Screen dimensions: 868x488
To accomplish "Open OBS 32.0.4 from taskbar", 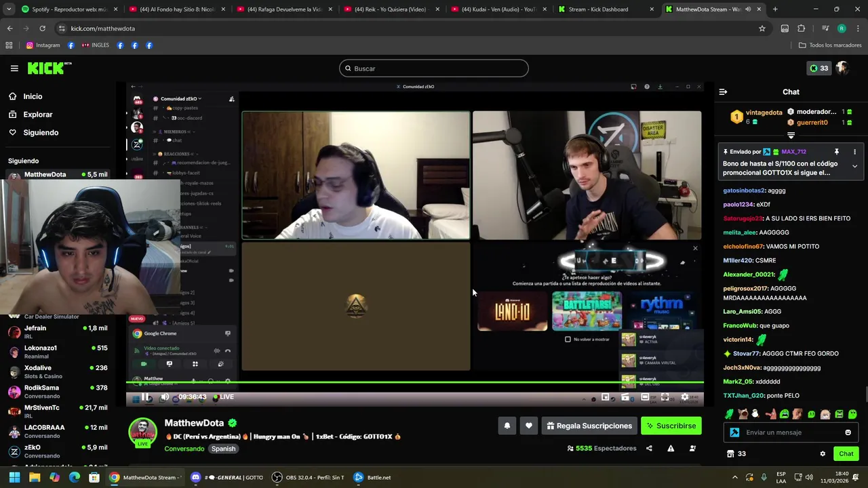I will [309, 477].
